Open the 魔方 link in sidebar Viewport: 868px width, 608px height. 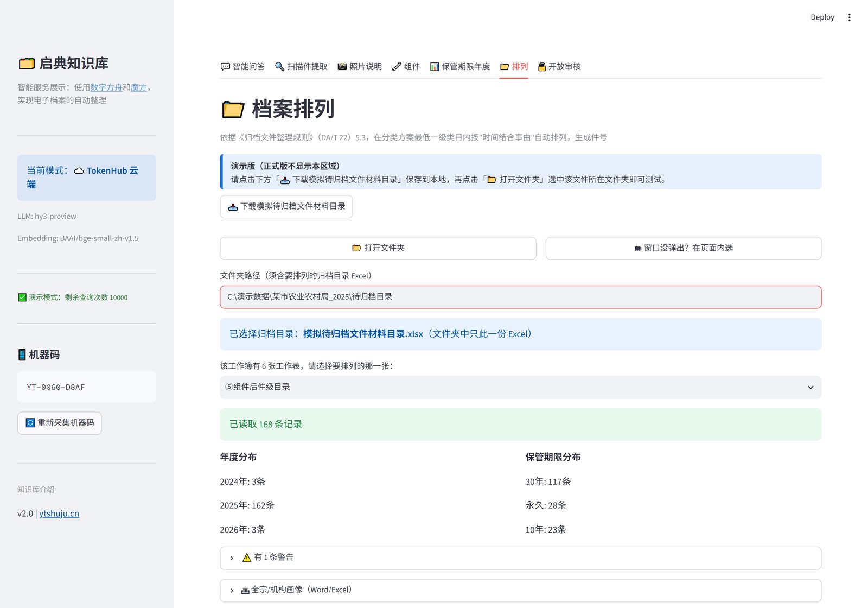(139, 87)
